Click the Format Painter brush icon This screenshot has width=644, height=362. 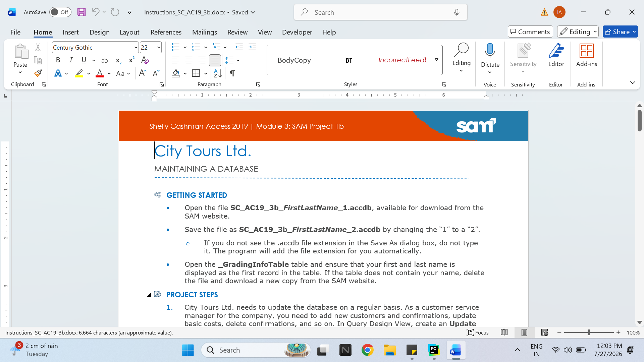[x=38, y=73]
